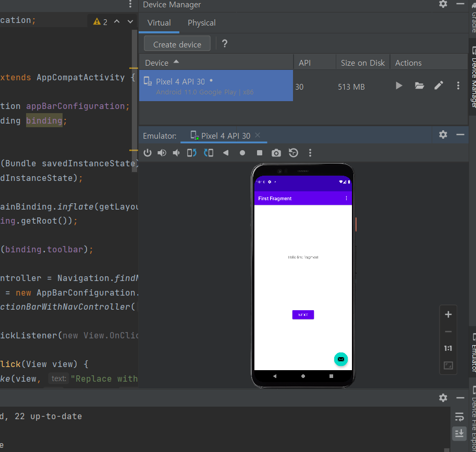The image size is (476, 452).
Task: Zoom in the emulator view
Action: (448, 314)
